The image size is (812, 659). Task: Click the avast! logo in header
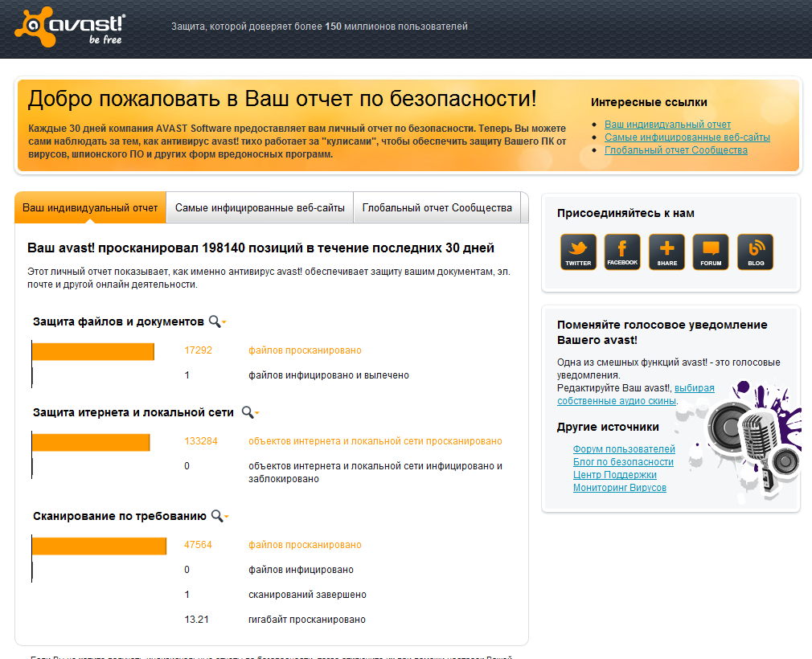(71, 27)
